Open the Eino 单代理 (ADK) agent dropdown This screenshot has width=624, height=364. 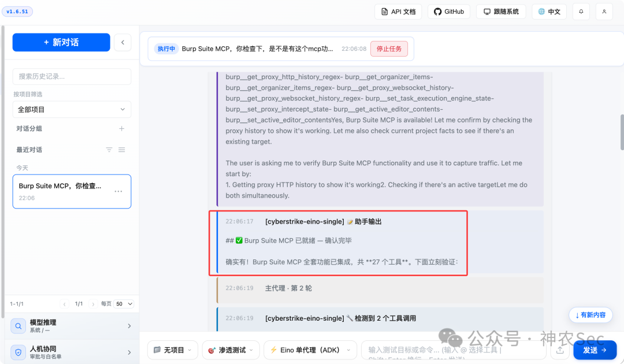click(x=310, y=350)
